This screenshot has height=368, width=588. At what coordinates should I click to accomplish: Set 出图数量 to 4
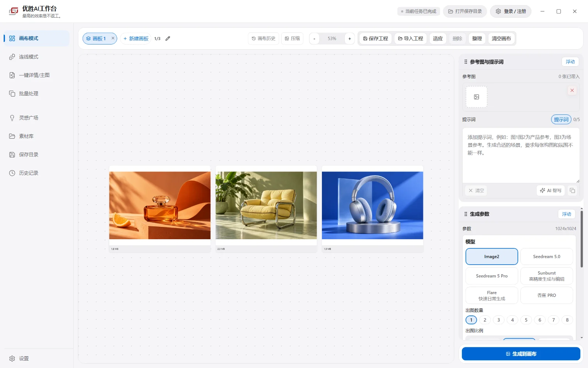point(512,320)
